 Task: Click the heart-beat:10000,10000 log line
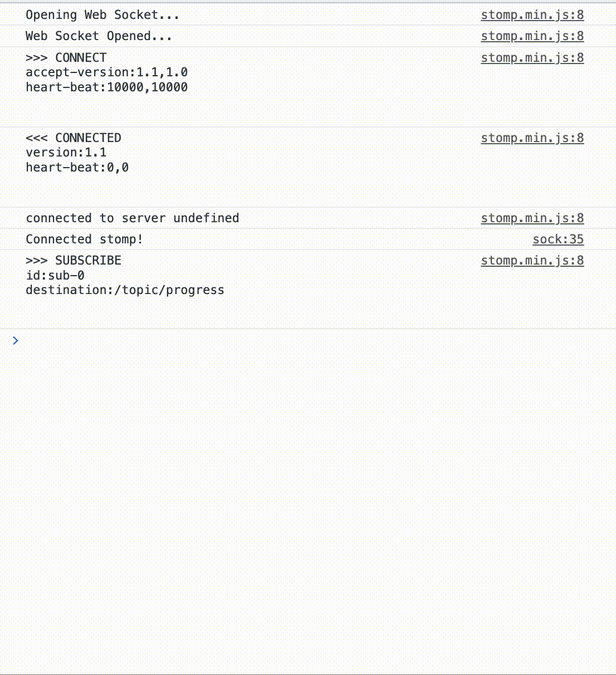[x=106, y=87]
